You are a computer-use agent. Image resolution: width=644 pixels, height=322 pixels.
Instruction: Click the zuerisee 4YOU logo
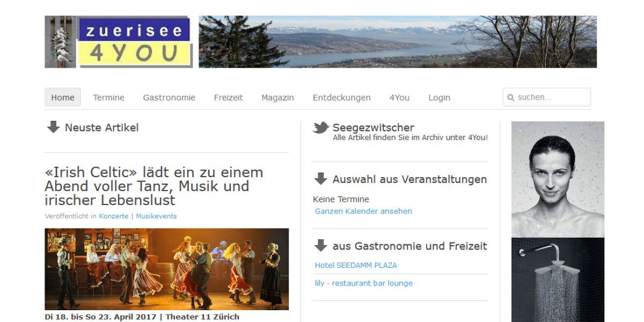coord(119,42)
